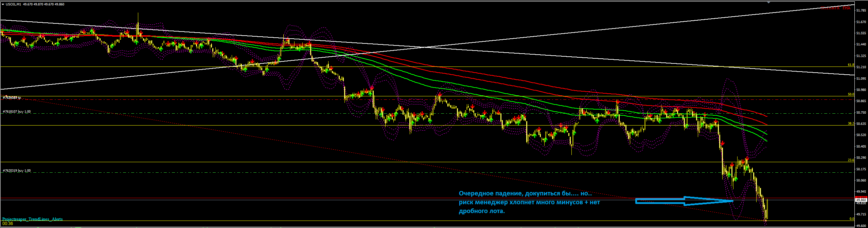Click price scale value 50.060

tap(861, 180)
